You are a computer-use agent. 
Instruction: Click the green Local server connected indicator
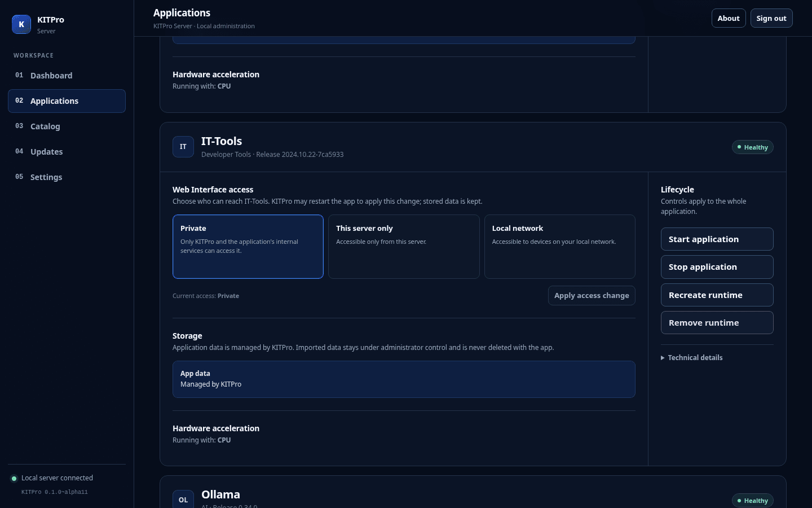coord(14,479)
